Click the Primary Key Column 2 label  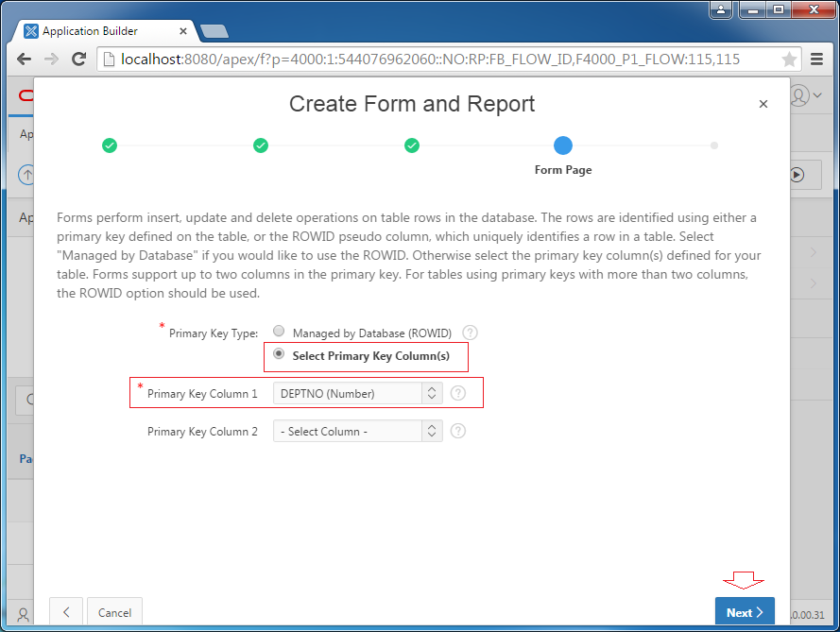(202, 432)
